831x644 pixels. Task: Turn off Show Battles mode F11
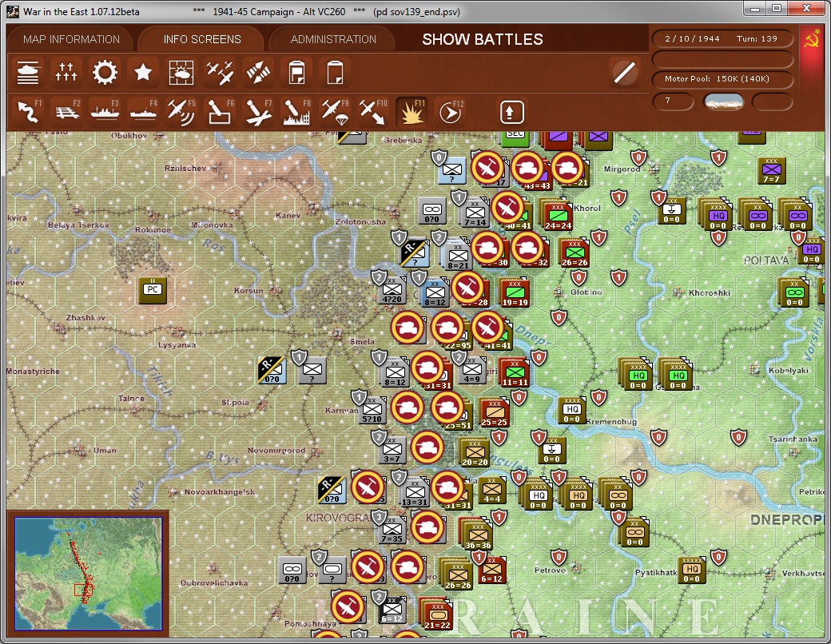pos(412,112)
